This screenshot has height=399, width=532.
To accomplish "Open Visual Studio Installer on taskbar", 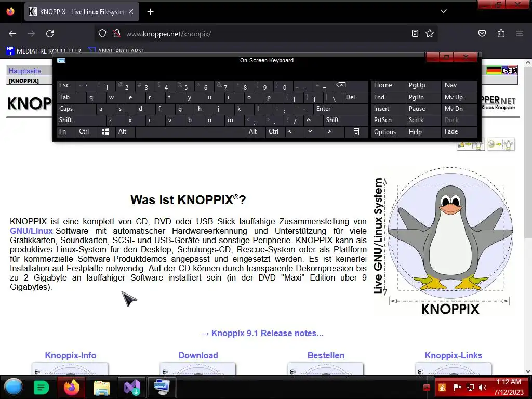I will tap(131, 388).
